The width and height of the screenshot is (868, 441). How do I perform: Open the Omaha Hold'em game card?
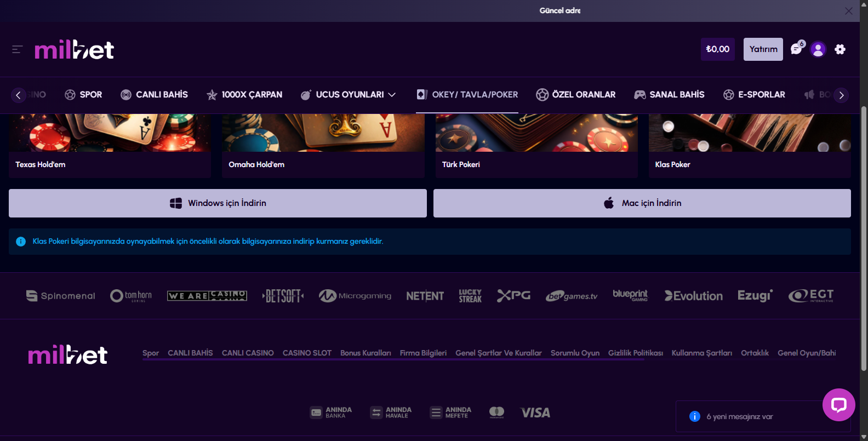click(x=323, y=146)
